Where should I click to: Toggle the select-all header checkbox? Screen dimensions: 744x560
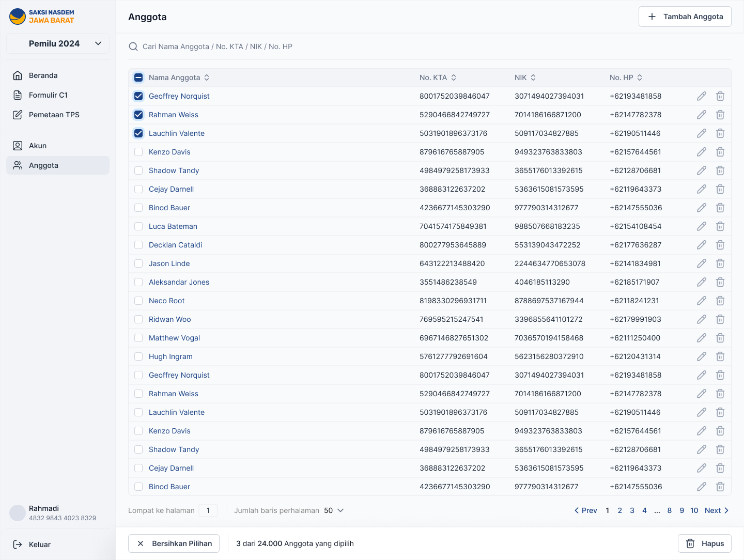138,77
